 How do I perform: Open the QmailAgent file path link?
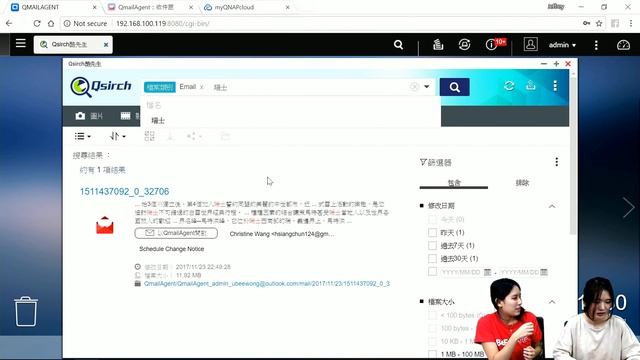pos(267,283)
